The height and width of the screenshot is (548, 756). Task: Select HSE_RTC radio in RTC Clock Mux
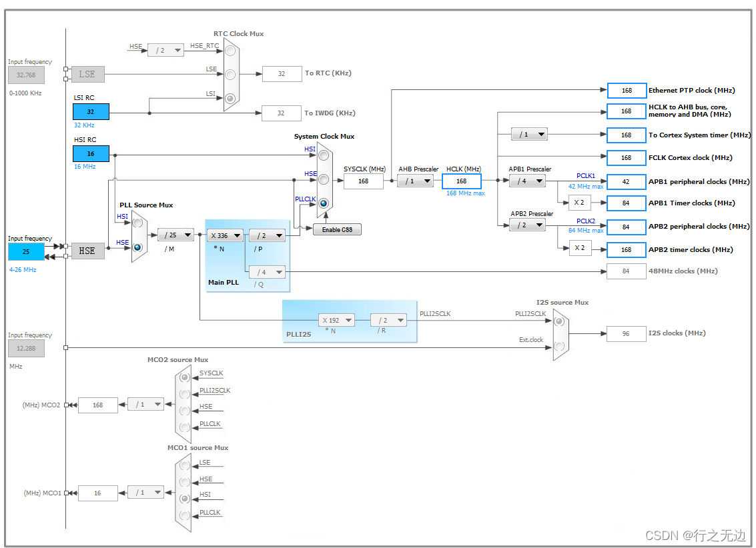230,51
